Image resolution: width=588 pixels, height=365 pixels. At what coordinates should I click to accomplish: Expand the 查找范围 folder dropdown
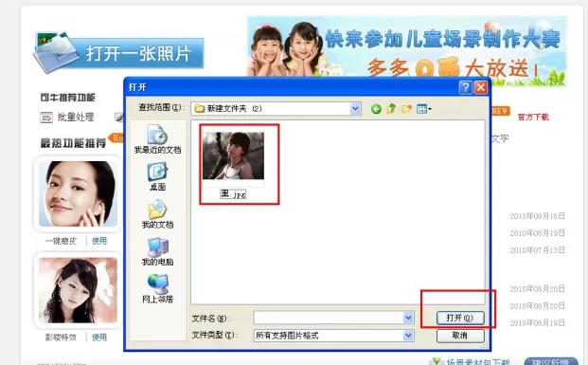pyautogui.click(x=355, y=109)
